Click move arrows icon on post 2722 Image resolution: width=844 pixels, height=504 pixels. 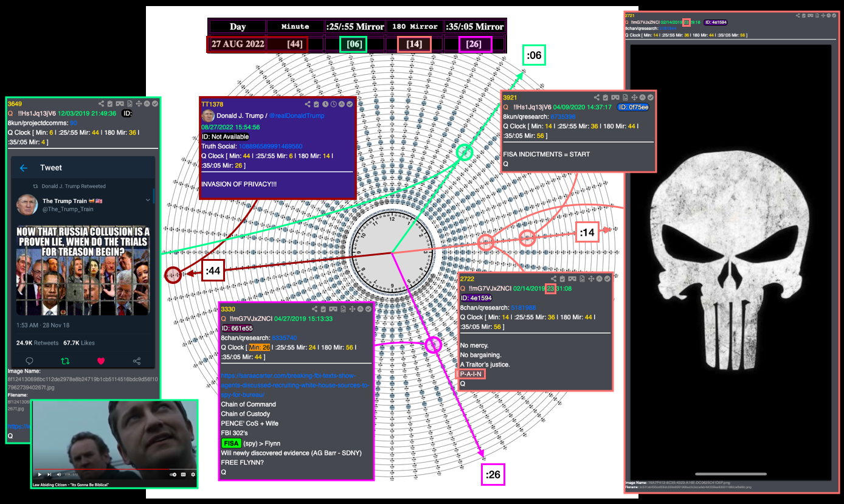tap(591, 279)
